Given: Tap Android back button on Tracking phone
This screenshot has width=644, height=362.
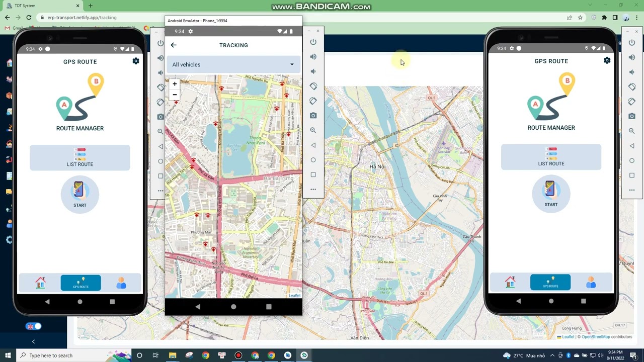Looking at the screenshot, I should pyautogui.click(x=198, y=307).
